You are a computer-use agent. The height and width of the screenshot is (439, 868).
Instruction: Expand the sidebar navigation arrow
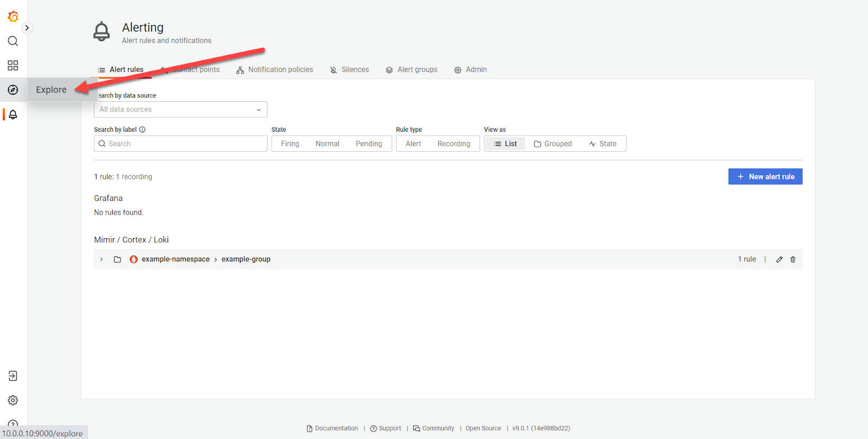pyautogui.click(x=27, y=28)
